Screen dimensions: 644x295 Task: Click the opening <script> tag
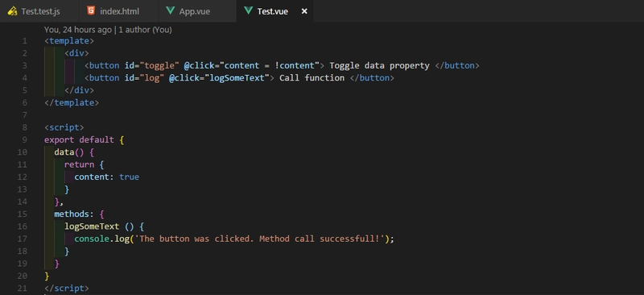pos(64,127)
